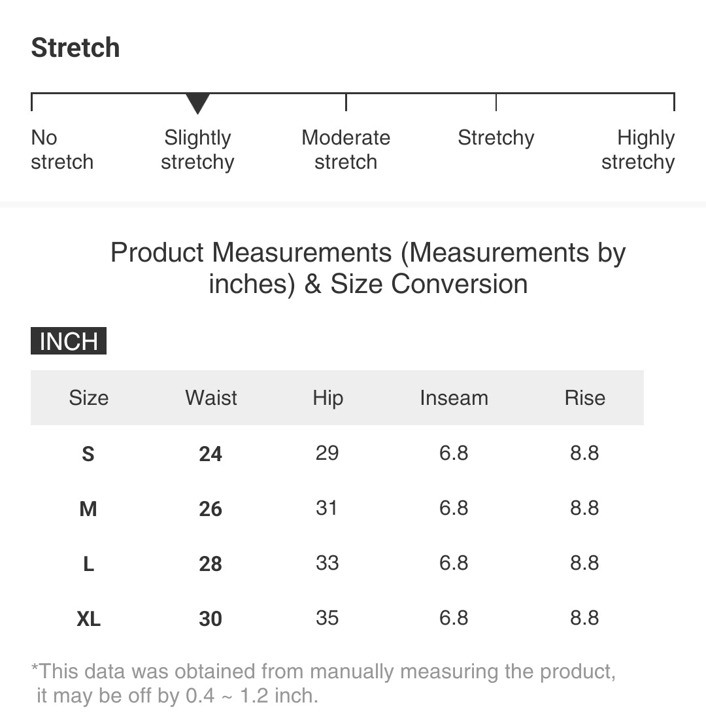706x728 pixels.
Task: Click hip value 35 for XL
Action: pos(328,618)
